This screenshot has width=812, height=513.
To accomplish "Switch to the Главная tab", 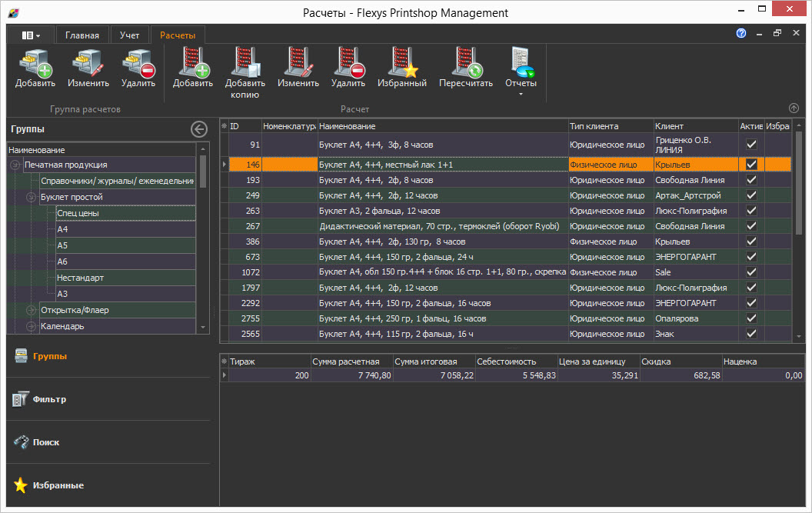I will 82,35.
